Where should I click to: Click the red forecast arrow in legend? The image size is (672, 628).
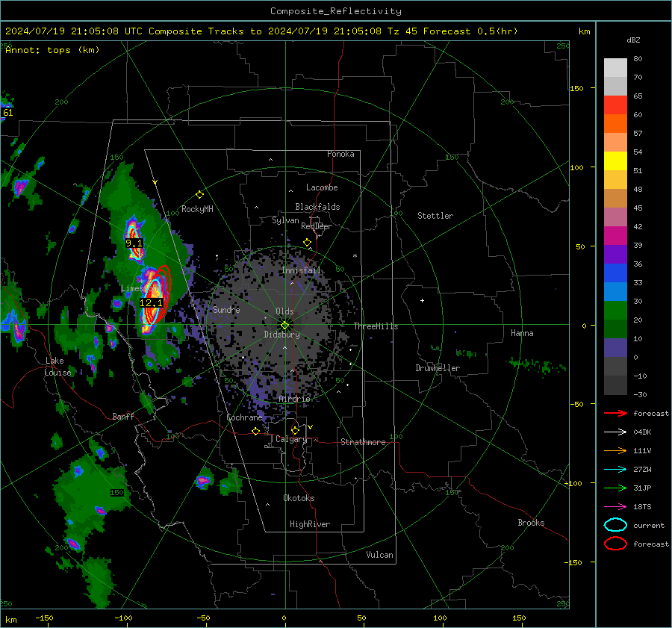pos(615,413)
